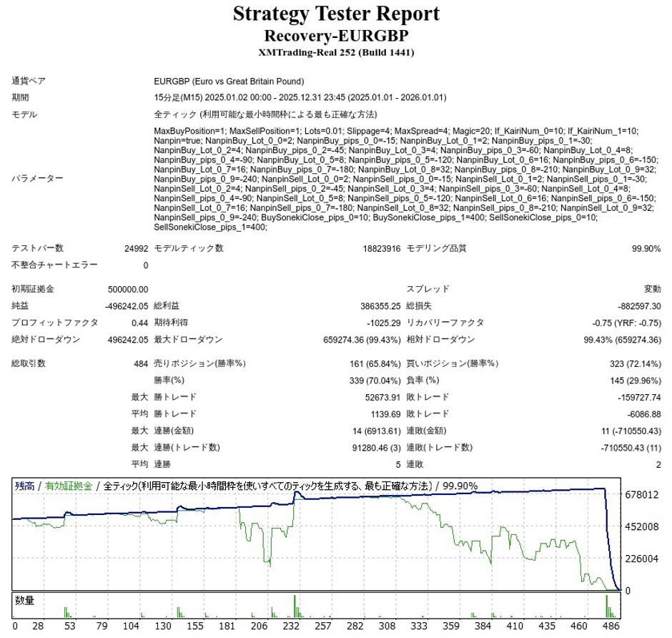Click the 期待利得 label
This screenshot has height=638, width=672.
[171, 323]
